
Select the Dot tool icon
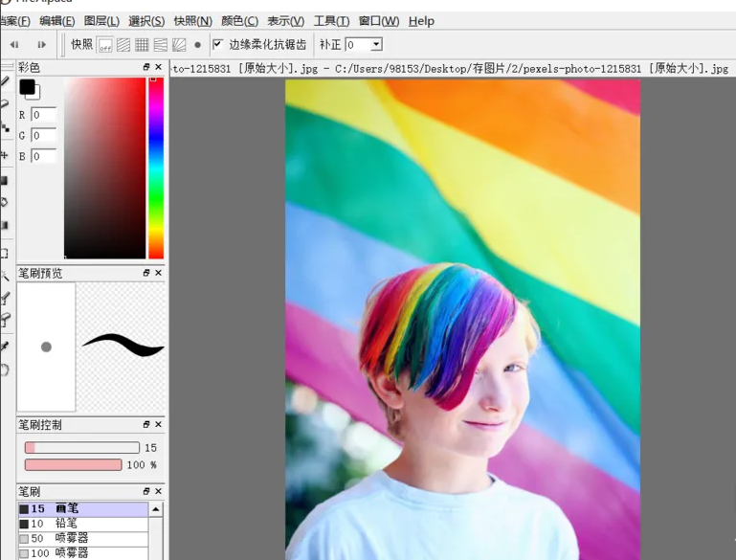coord(5,127)
